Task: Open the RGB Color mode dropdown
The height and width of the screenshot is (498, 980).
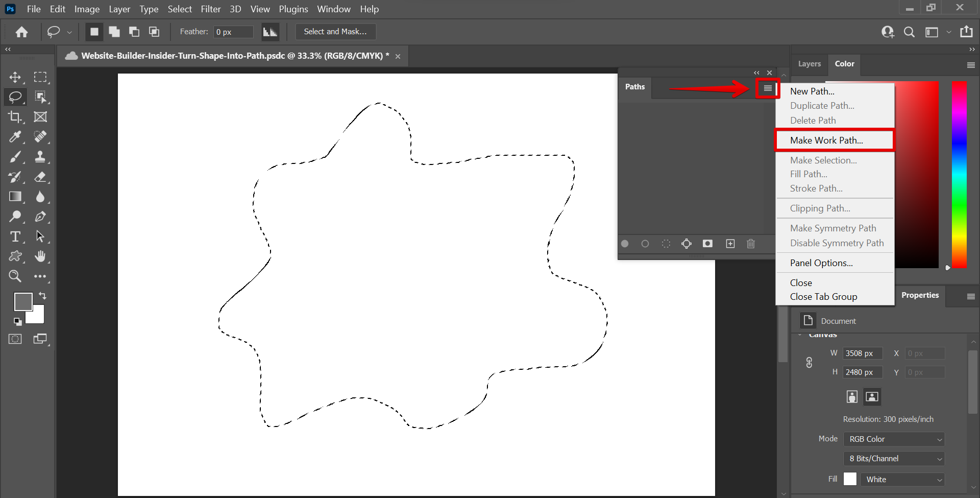Action: tap(894, 439)
